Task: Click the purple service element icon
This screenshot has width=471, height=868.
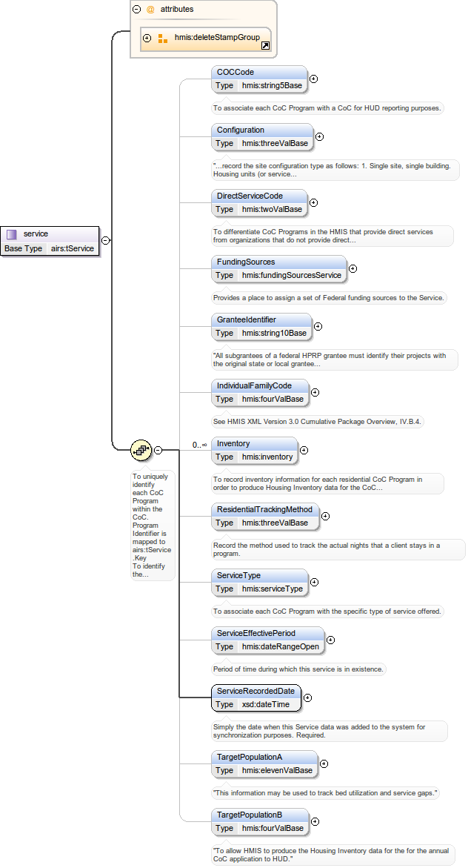Action: [x=12, y=234]
